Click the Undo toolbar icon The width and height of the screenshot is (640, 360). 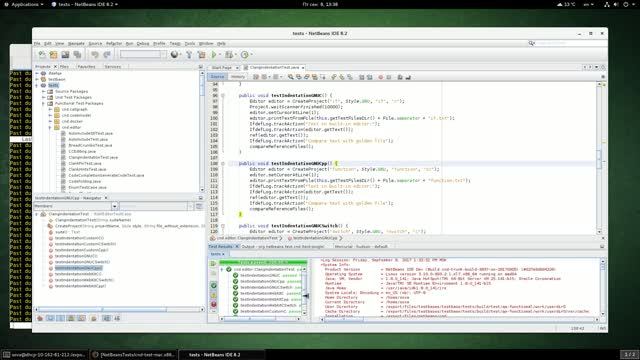(95, 54)
